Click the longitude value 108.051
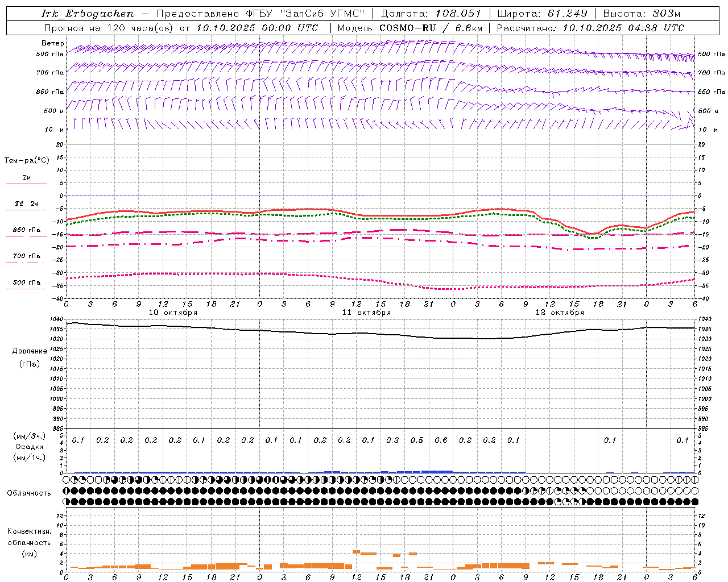This screenshot has width=728, height=582. click(458, 14)
